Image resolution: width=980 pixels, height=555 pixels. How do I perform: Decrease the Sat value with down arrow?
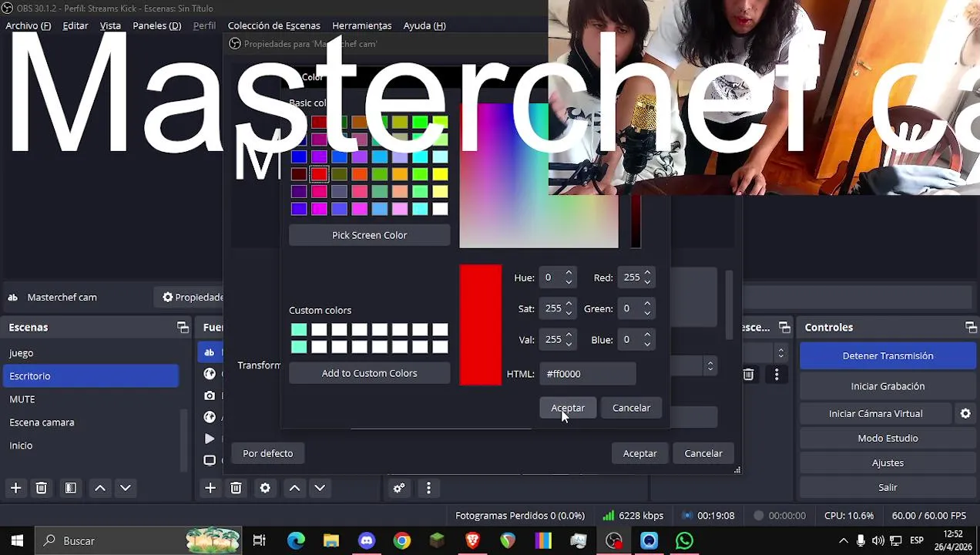click(x=569, y=313)
